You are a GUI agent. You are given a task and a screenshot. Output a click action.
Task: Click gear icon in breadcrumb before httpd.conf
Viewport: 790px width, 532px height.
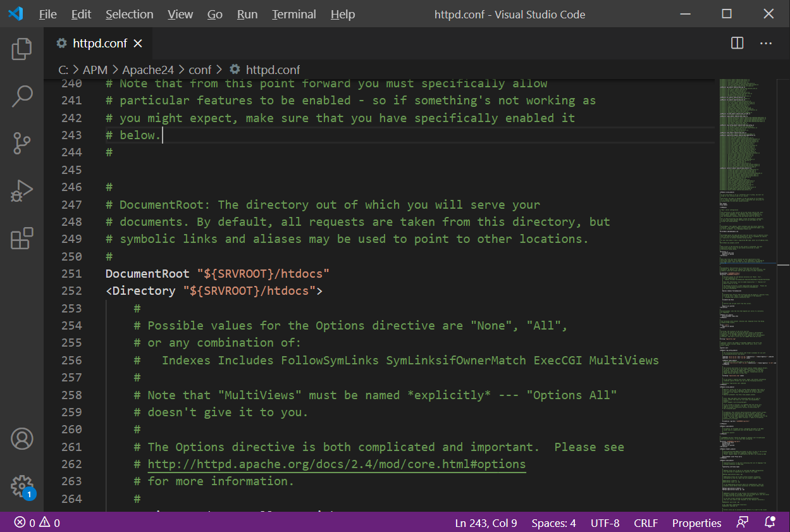coord(235,70)
